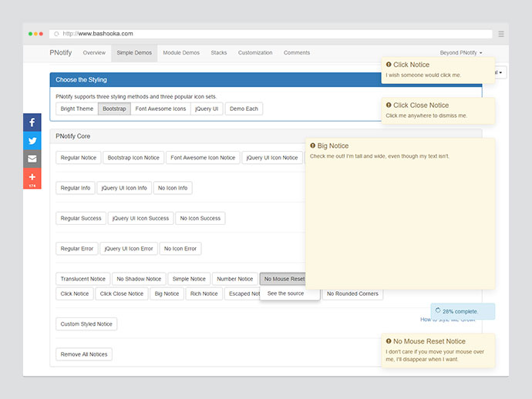Open the Stacks tab
532x399 pixels.
tap(219, 53)
